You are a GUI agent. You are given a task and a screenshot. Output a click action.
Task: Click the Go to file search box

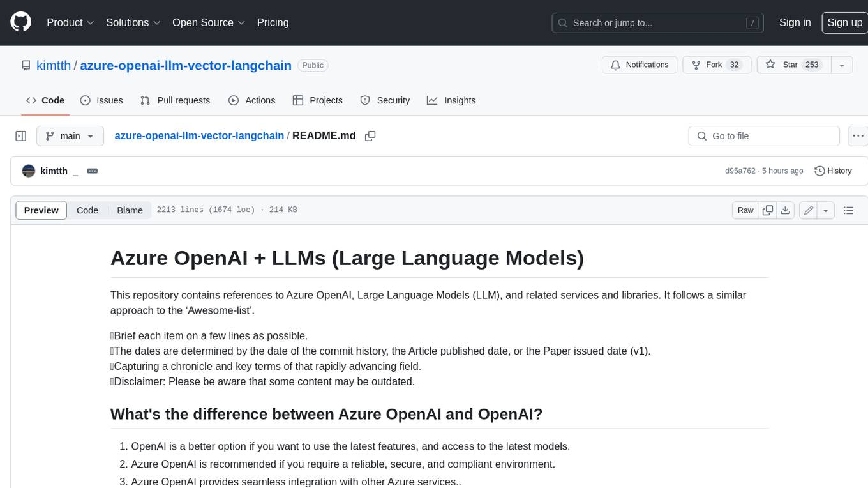pyautogui.click(x=764, y=136)
